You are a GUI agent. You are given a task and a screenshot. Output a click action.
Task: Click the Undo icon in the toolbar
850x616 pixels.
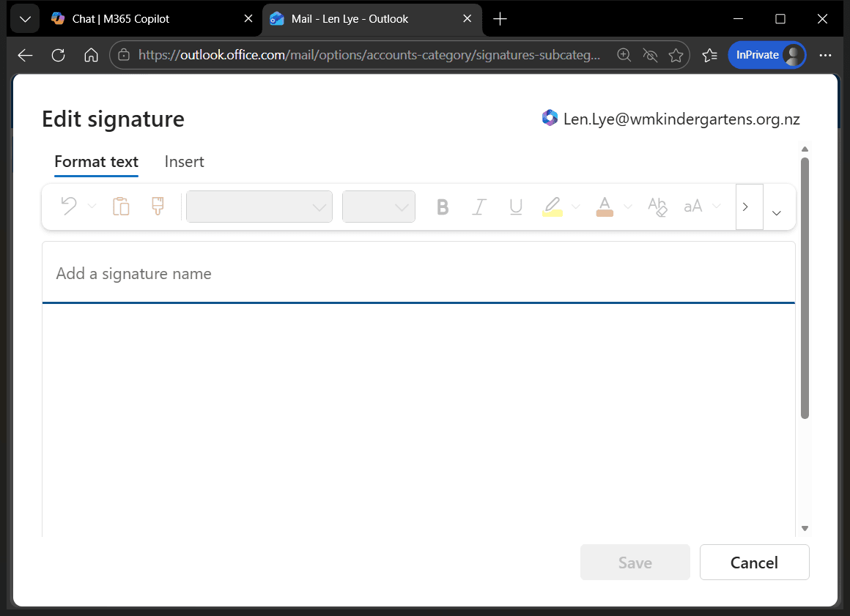point(69,207)
